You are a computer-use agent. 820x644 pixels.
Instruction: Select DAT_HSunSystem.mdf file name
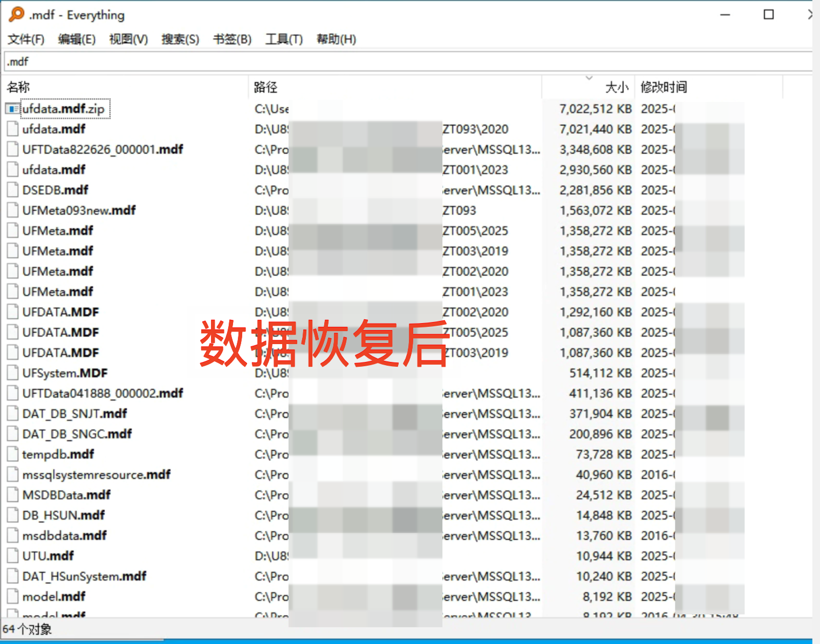[84, 576]
